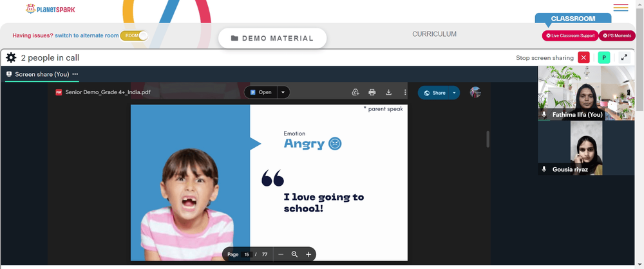Screen dimensions: 644x269
Task: Open PS Moments button
Action: pyautogui.click(x=617, y=35)
